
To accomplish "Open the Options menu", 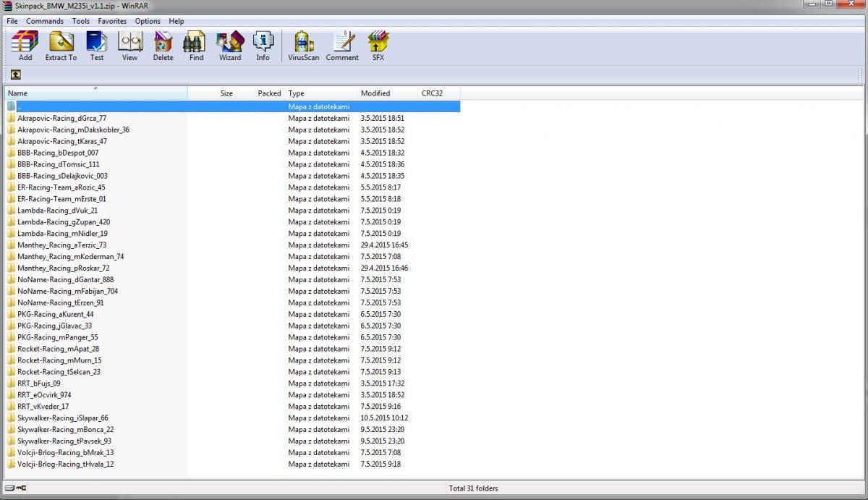I will click(x=148, y=21).
